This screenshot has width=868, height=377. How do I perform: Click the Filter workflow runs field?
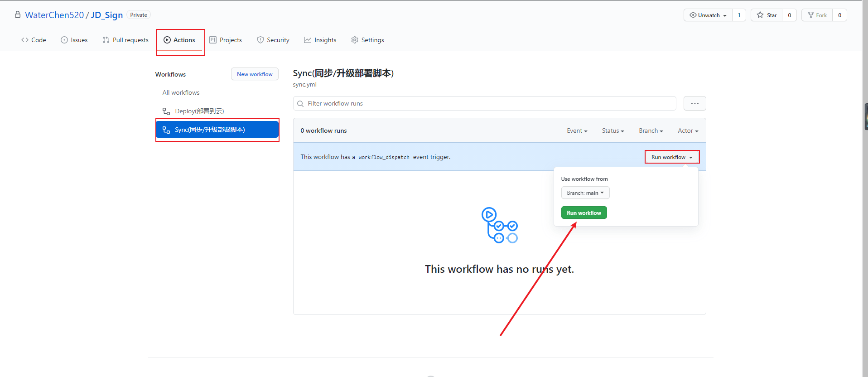(485, 103)
